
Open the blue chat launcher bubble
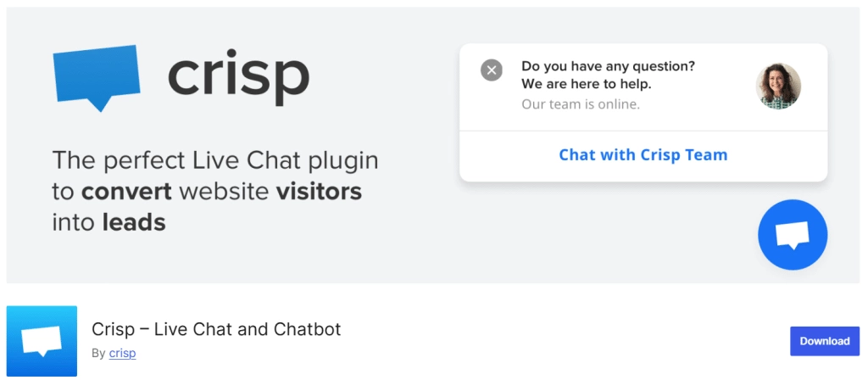click(x=793, y=235)
